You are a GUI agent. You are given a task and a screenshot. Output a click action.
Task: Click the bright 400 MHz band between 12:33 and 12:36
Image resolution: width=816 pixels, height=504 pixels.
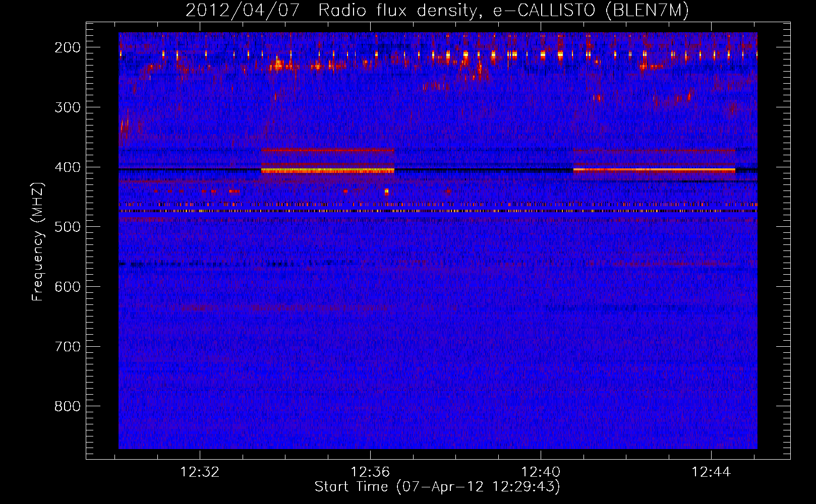click(x=327, y=170)
